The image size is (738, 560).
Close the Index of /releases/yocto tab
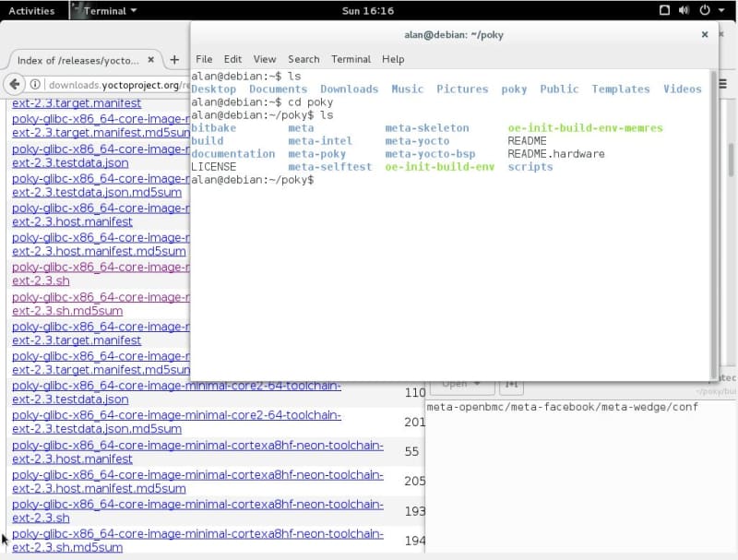tap(150, 60)
